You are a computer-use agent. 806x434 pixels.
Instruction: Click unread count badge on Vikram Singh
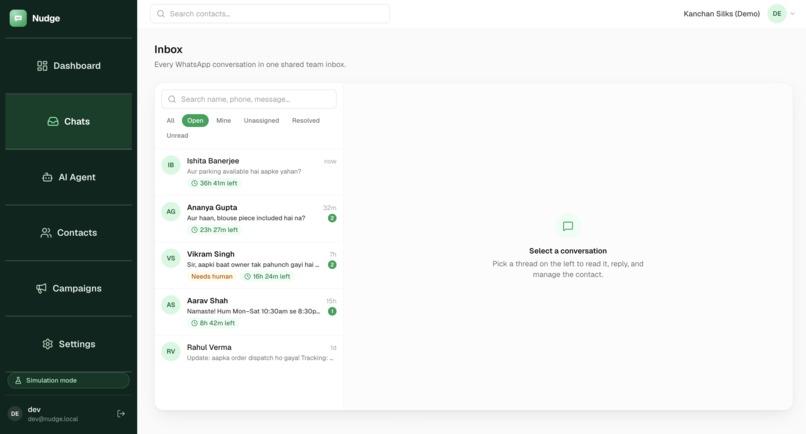coord(332,265)
